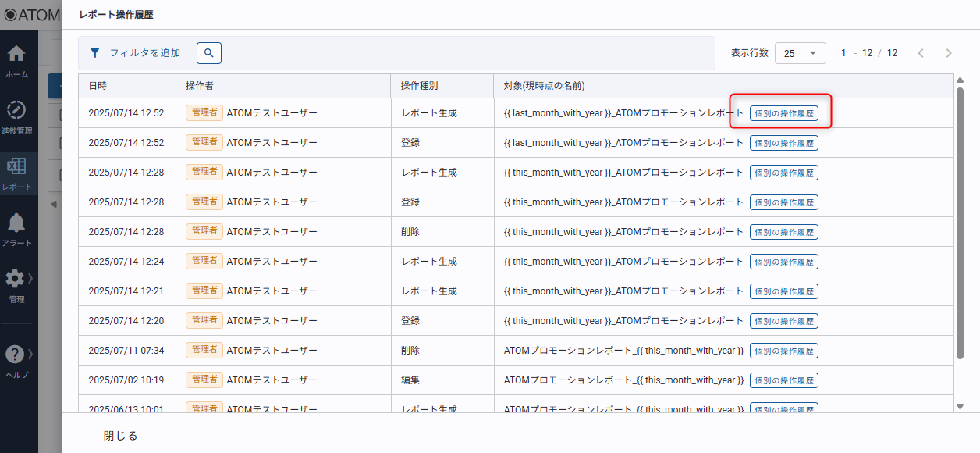Image resolution: width=980 pixels, height=453 pixels.
Task: Click the 管理者 badge in 12:21 row
Action: click(x=204, y=291)
